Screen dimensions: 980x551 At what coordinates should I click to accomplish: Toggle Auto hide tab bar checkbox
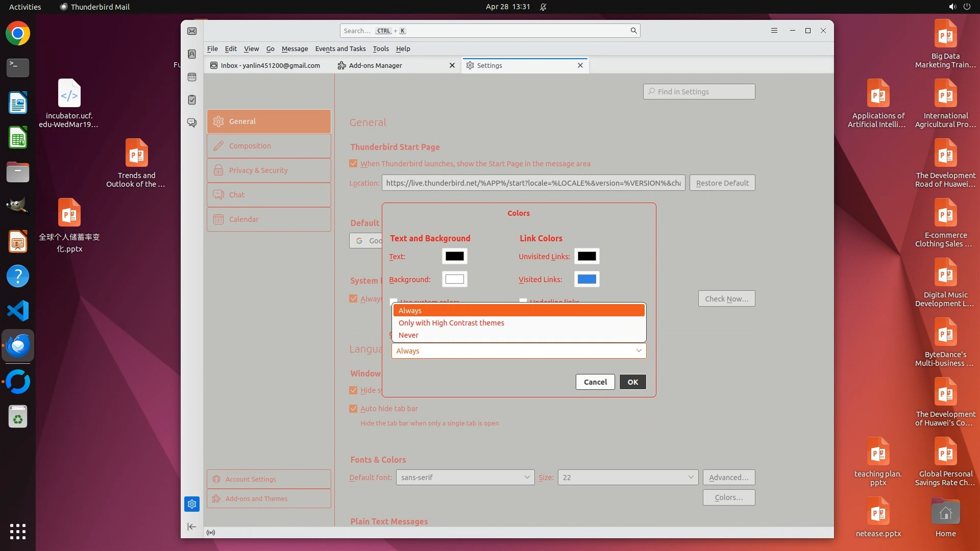point(353,409)
